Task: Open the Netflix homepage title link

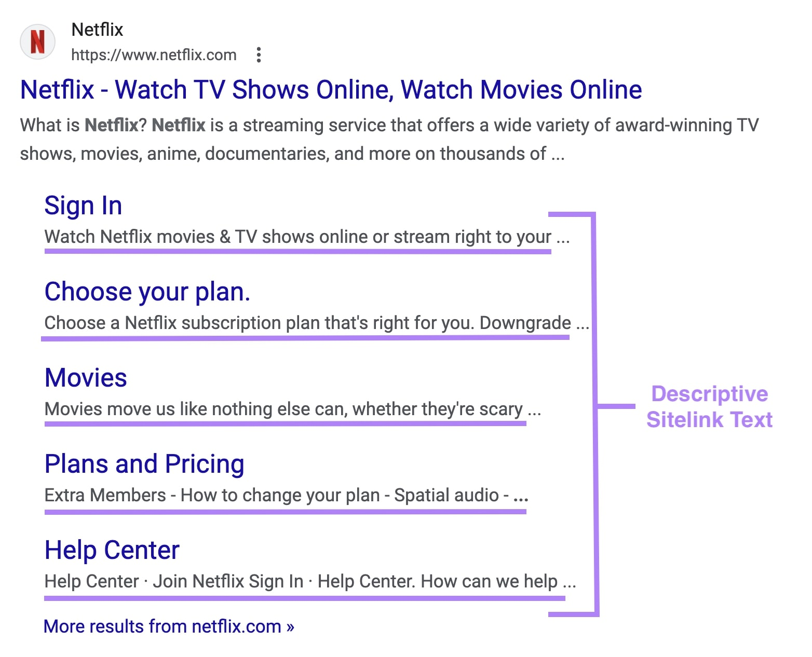Action: [331, 89]
